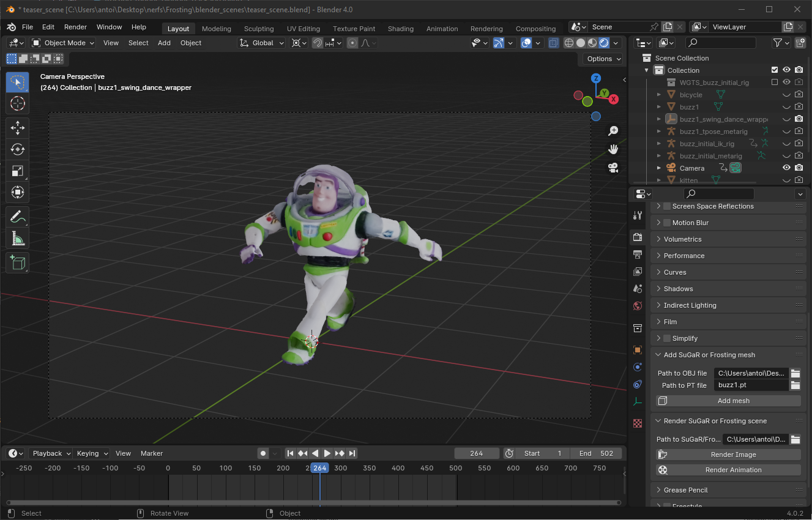Viewport: 812px width, 520px height.
Task: Click the Marker menu in timeline
Action: [152, 453]
